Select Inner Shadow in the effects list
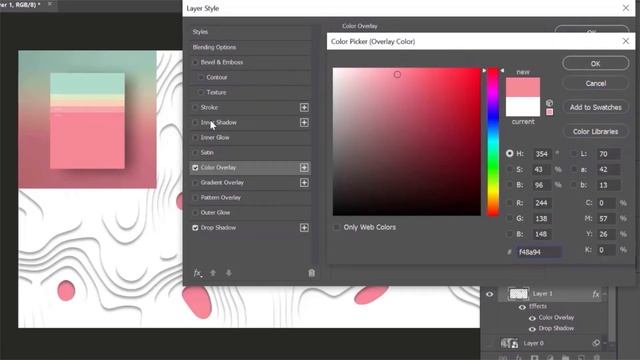This screenshot has height=360, width=640. pyautogui.click(x=218, y=122)
